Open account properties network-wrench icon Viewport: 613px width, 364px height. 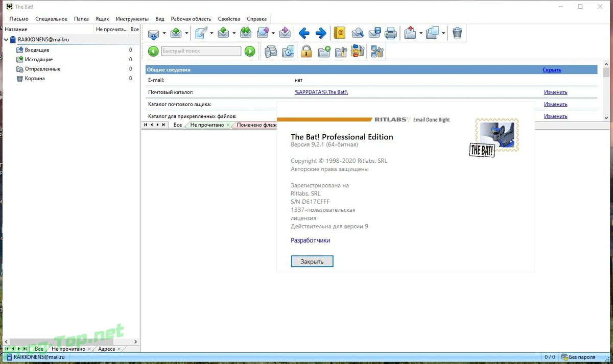[377, 51]
